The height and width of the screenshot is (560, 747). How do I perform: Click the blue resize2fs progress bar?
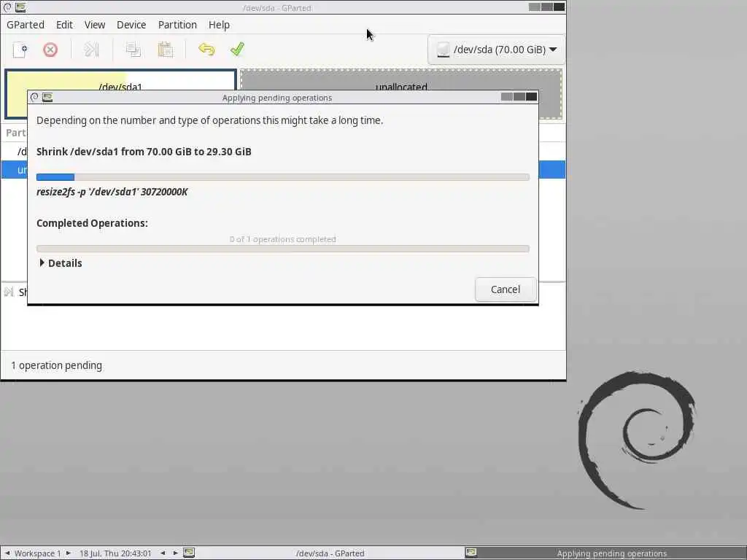(x=282, y=177)
